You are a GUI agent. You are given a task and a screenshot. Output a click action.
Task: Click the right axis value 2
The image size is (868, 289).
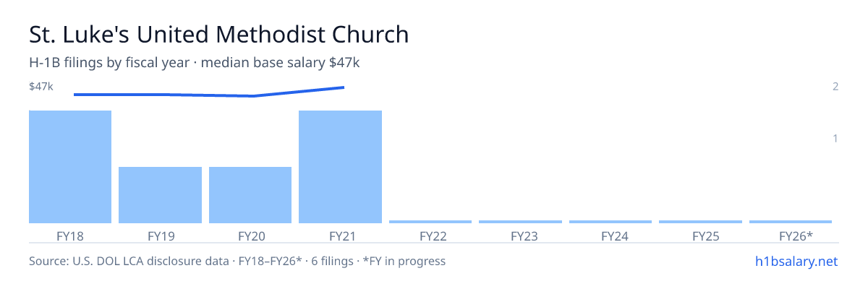click(835, 87)
